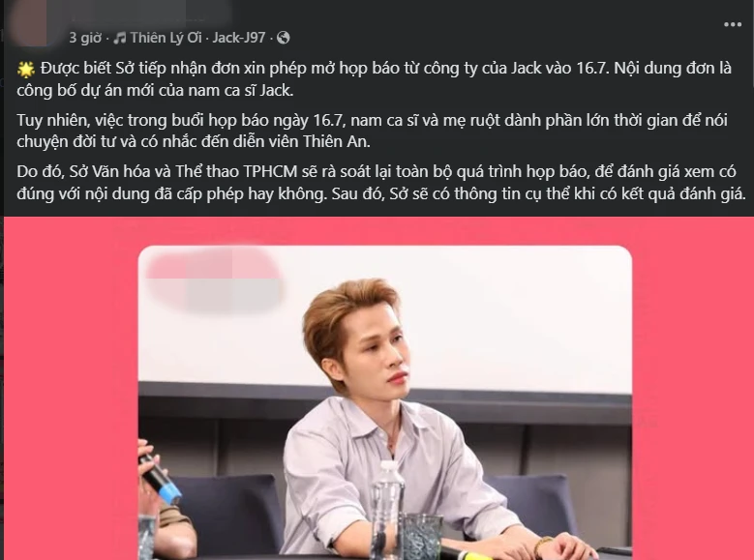The width and height of the screenshot is (754, 560).
Task: Open the "3 giờ" post timestamp
Action: click(x=85, y=38)
